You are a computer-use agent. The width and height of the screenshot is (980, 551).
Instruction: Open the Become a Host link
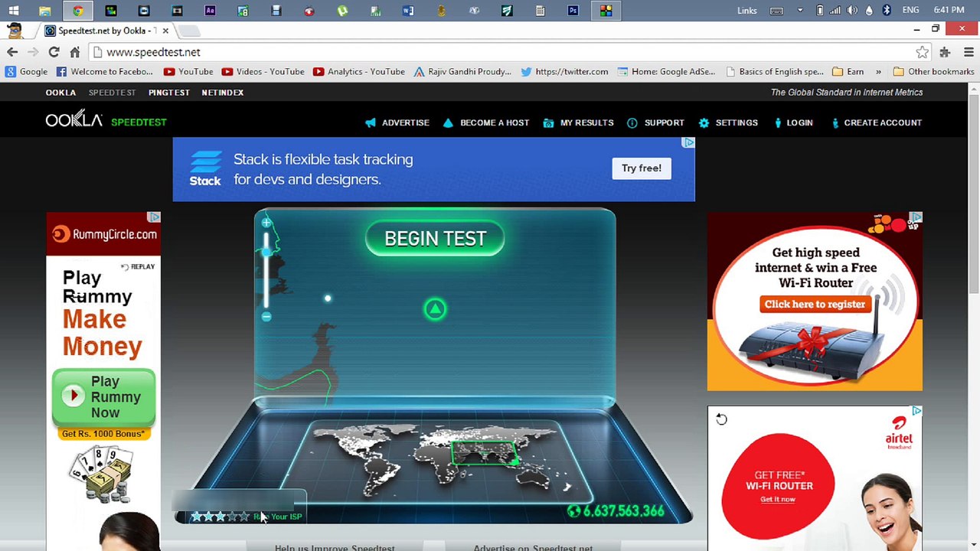pyautogui.click(x=495, y=122)
